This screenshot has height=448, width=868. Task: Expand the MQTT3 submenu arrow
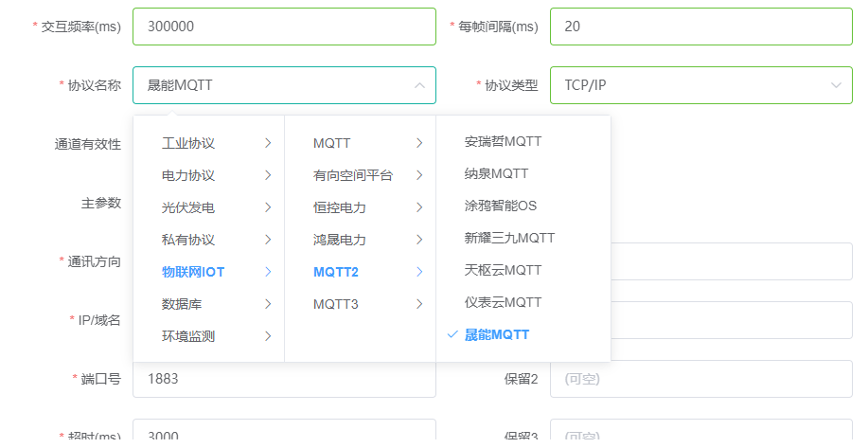click(x=419, y=304)
